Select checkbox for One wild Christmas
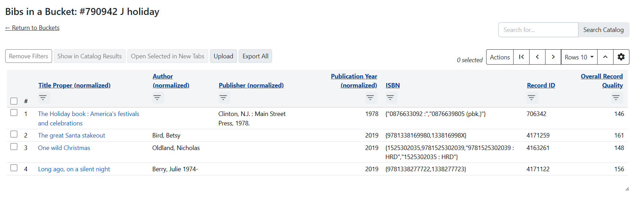This screenshot has height=199, width=644. pos(14,147)
